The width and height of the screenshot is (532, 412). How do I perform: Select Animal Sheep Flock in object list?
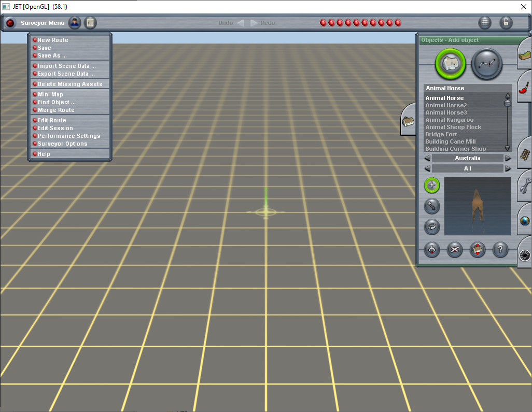coord(453,127)
